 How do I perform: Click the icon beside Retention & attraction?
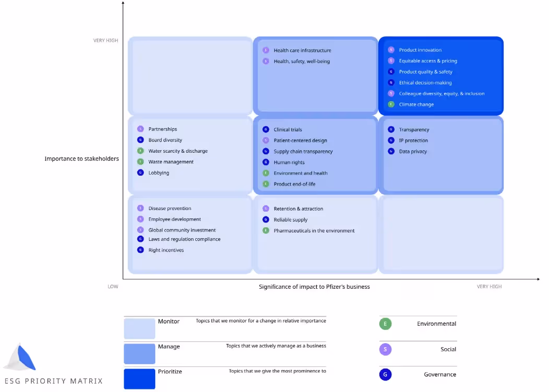point(266,209)
